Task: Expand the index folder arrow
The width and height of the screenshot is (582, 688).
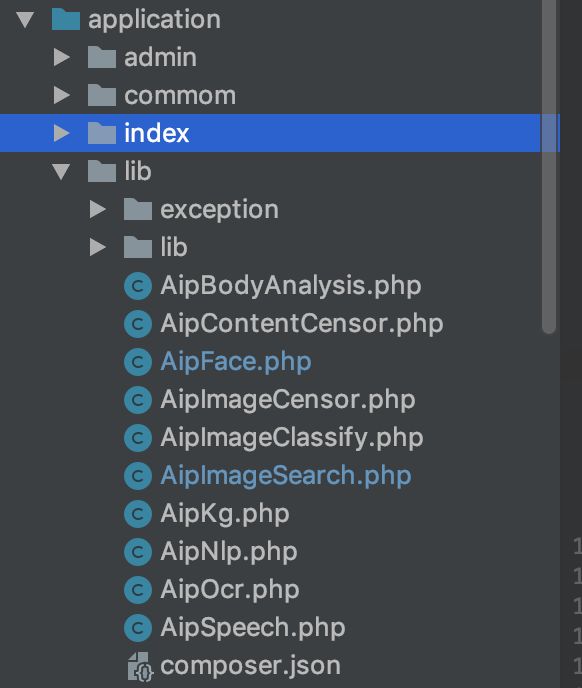Action: (x=61, y=133)
